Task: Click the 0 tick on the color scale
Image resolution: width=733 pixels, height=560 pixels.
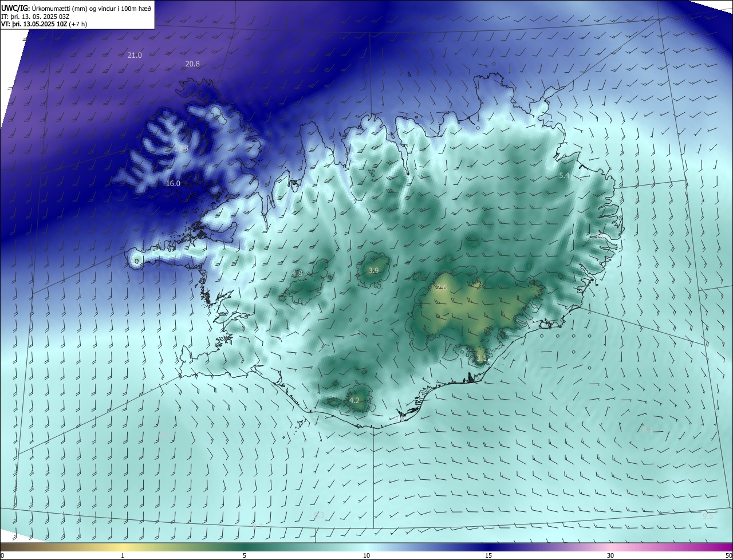Action: [x=2, y=555]
